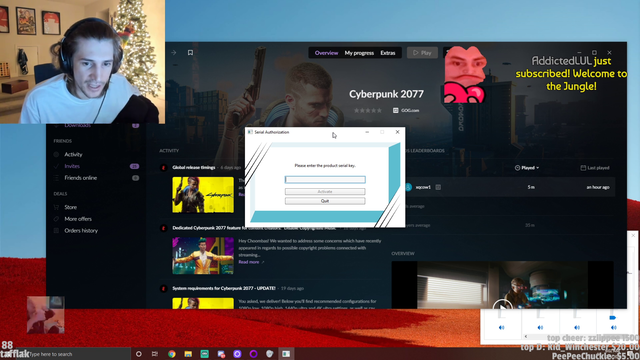Viewport: 640px width, 360px height.
Task: Click the Friends online count badge
Action: [x=136, y=178]
